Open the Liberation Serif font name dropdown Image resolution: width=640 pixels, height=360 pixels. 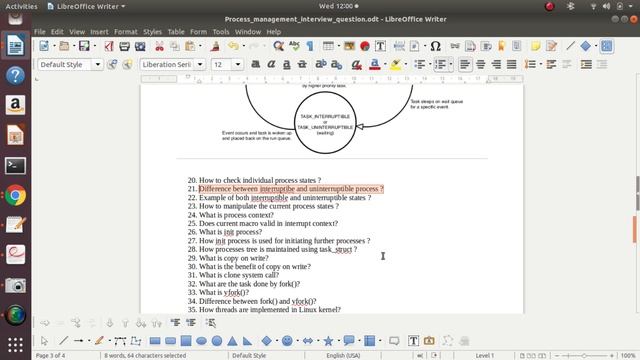click(200, 64)
